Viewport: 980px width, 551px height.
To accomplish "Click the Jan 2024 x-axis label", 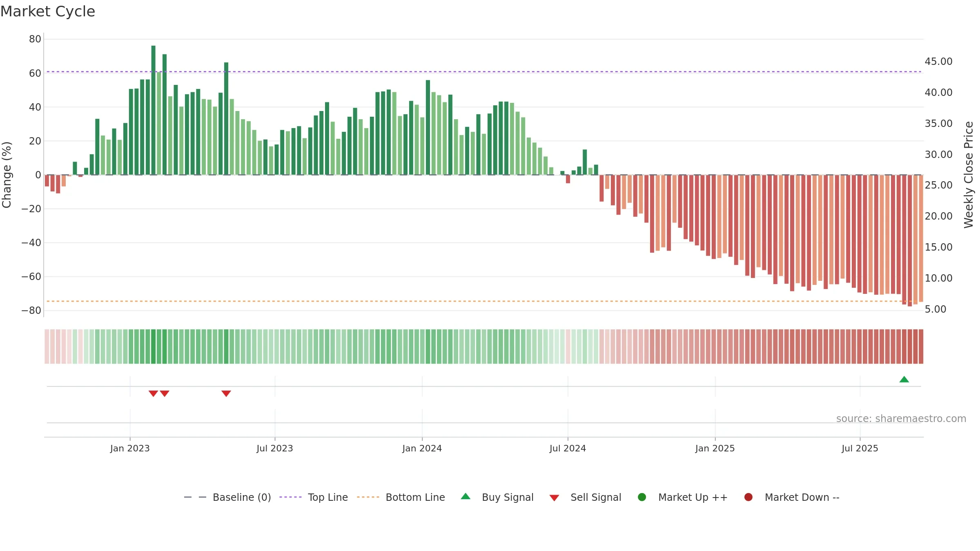I will 422,449.
